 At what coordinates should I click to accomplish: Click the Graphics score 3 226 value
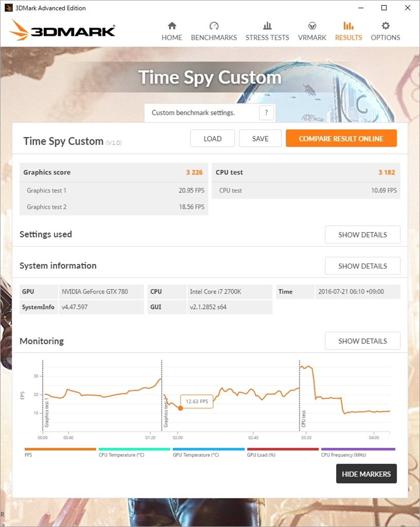pyautogui.click(x=194, y=172)
